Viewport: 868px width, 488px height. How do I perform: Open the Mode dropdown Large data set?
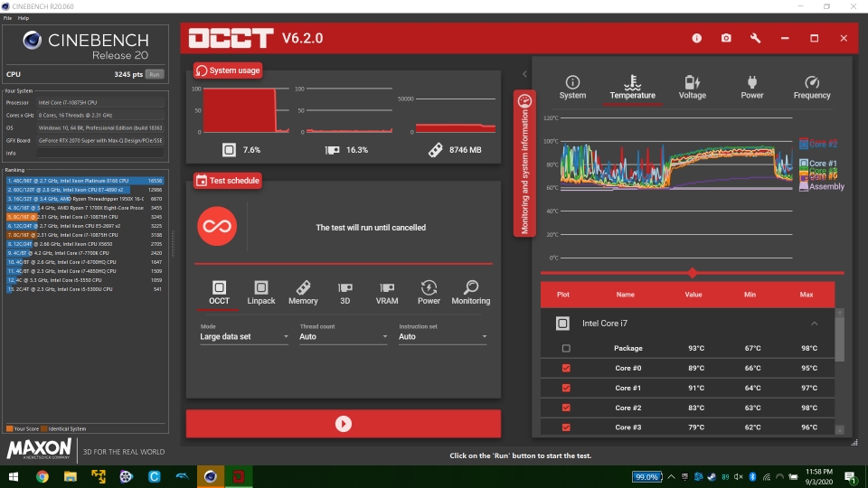click(244, 336)
